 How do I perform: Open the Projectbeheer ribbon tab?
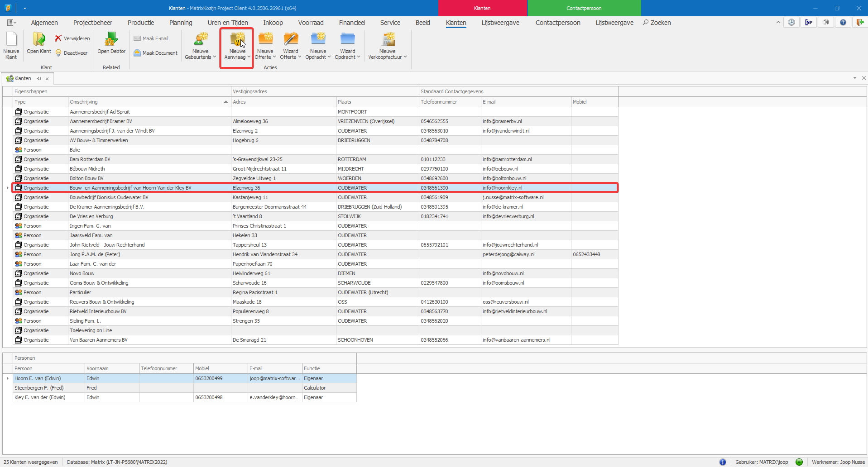(93, 23)
